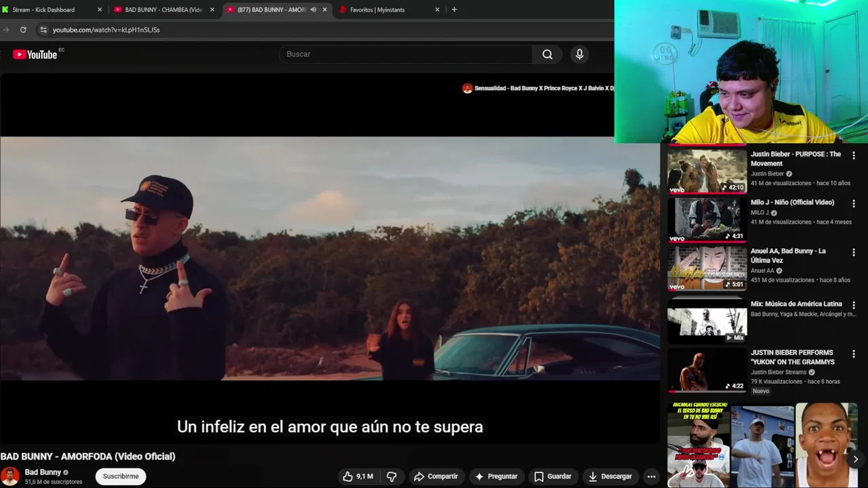
Task: Open site information icon in address bar
Action: [x=43, y=30]
